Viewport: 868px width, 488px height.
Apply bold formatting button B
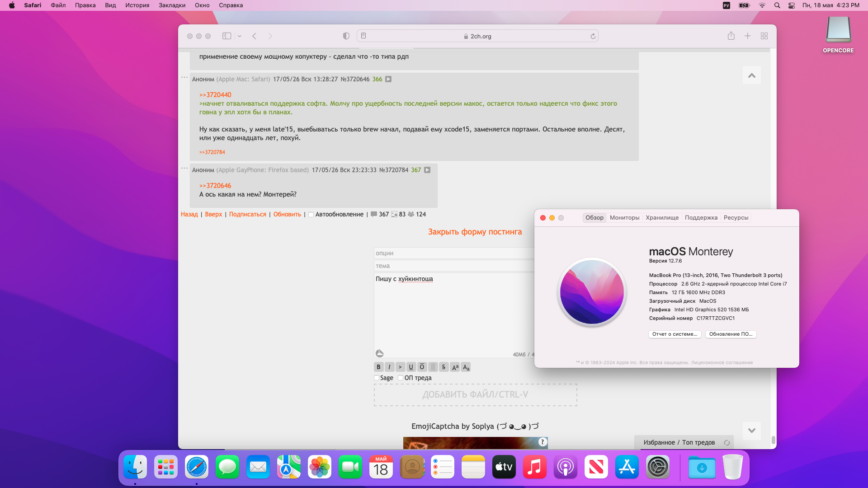tap(378, 367)
